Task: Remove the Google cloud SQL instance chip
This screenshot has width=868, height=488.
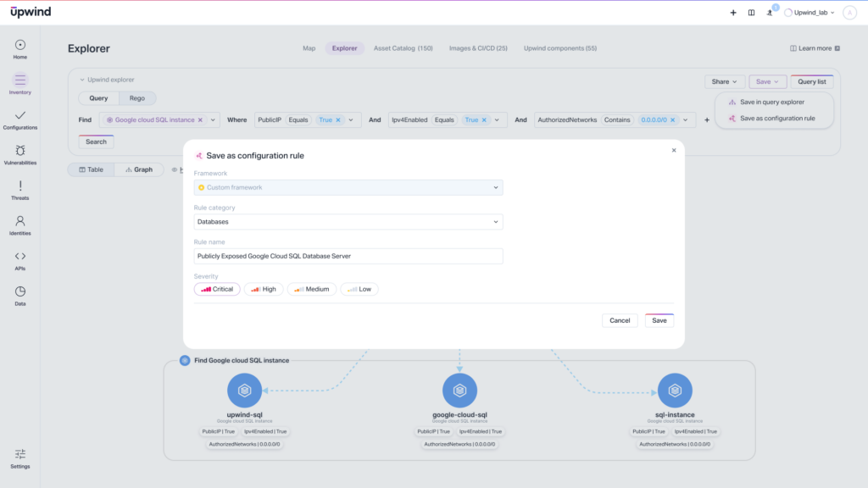Action: click(200, 120)
